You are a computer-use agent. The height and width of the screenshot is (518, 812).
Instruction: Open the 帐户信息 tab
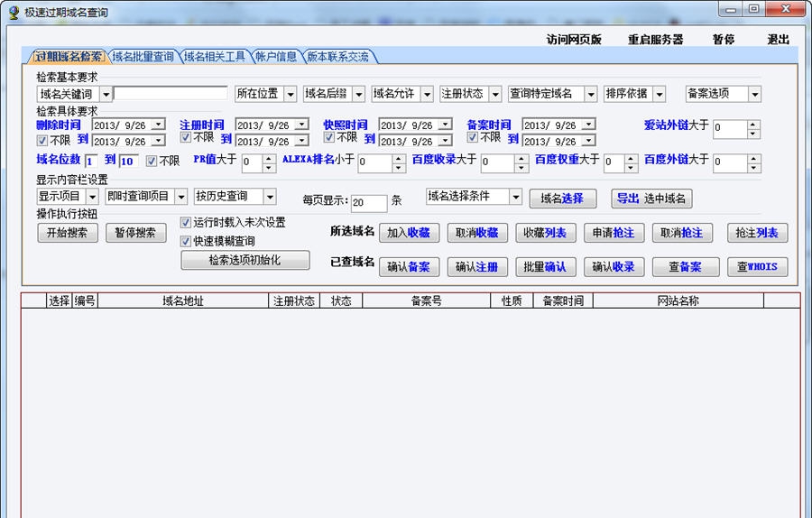pos(276,57)
